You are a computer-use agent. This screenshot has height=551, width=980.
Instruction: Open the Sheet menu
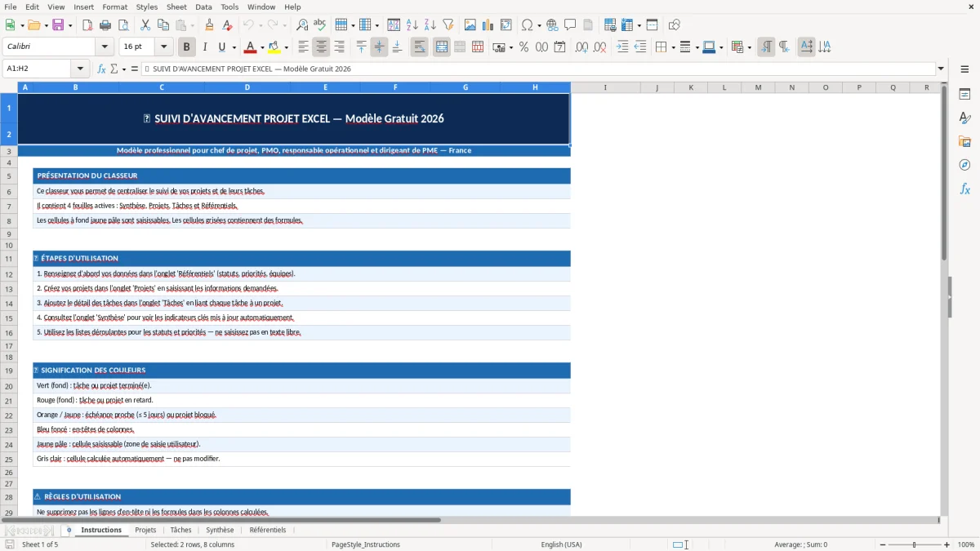pos(176,7)
